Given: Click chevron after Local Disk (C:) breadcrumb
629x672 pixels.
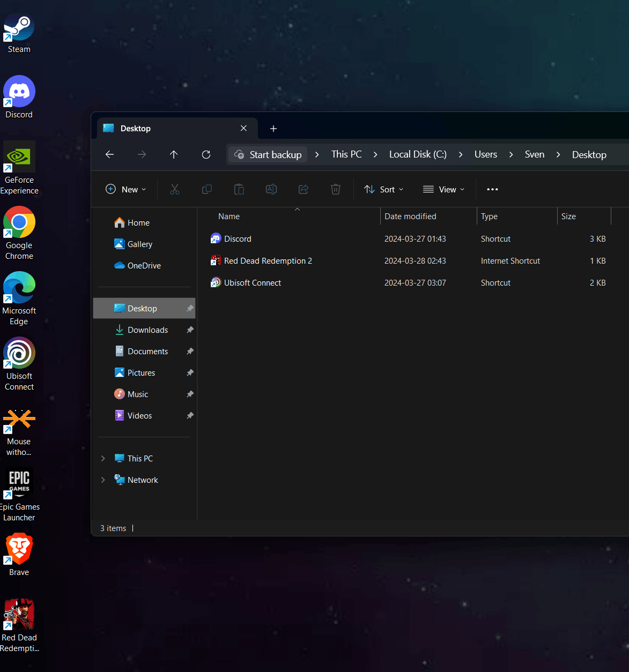Looking at the screenshot, I should point(461,154).
